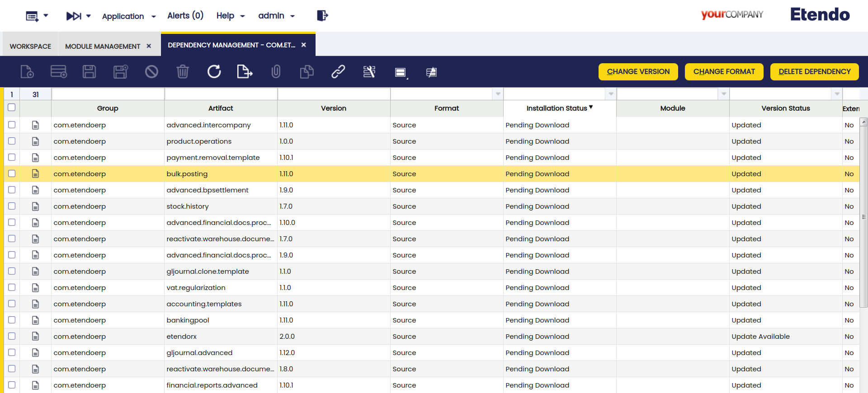The image size is (868, 393).
Task: Click the Print record toolbar icon
Action: pyautogui.click(x=431, y=72)
